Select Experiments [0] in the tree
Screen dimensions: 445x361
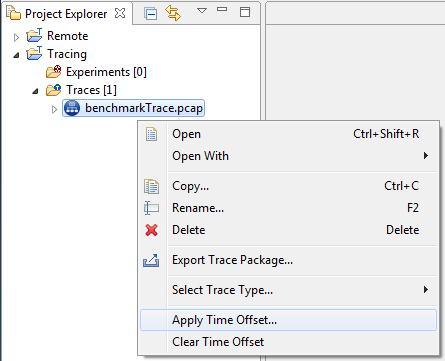(x=106, y=72)
